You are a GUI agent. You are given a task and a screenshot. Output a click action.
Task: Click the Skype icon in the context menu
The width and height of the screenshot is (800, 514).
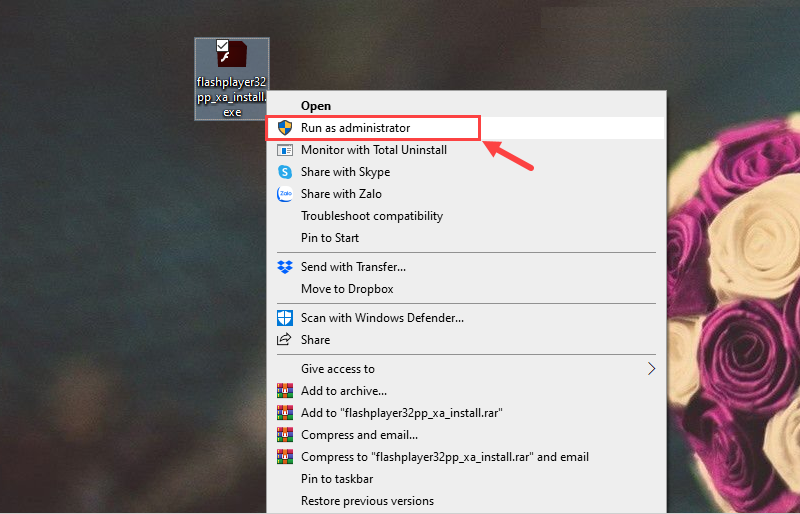[x=285, y=172]
